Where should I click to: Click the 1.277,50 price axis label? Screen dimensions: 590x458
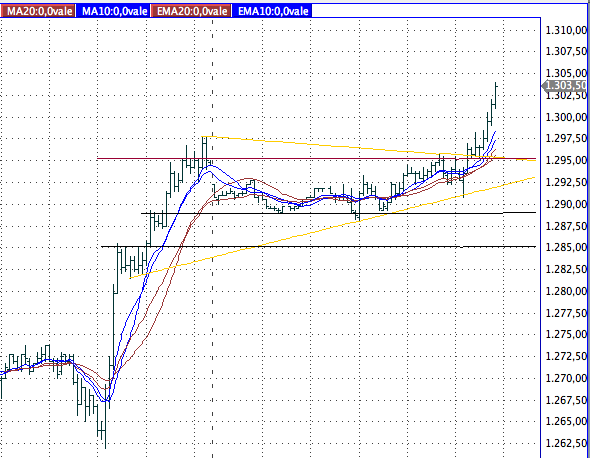(x=566, y=313)
